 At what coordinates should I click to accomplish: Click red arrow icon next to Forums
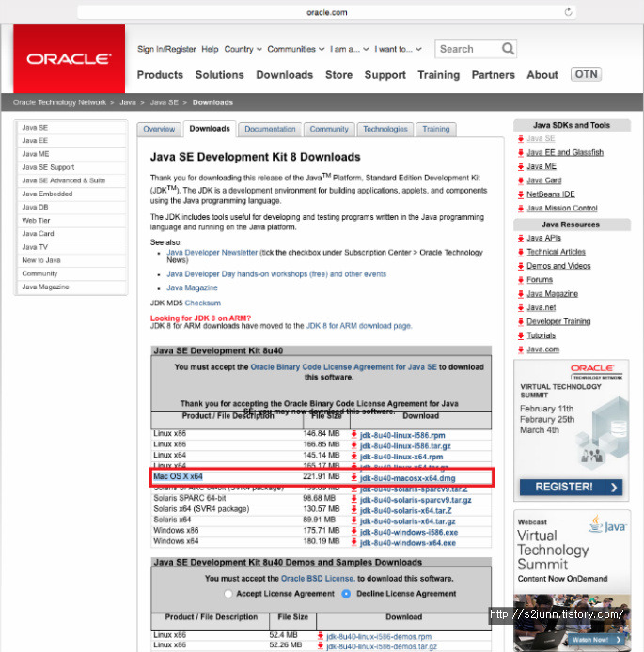point(521,280)
